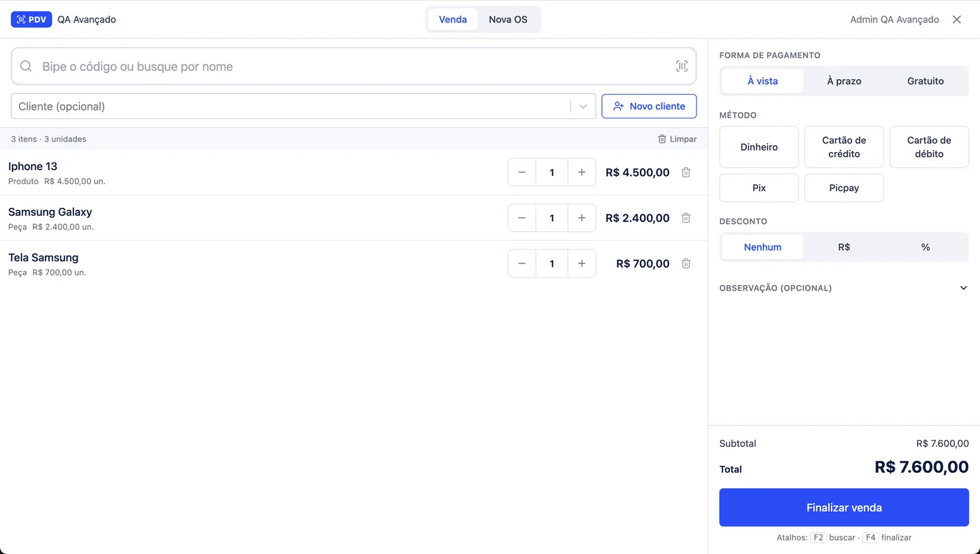Choose percent discount type
This screenshot has height=554, width=980.
click(925, 247)
